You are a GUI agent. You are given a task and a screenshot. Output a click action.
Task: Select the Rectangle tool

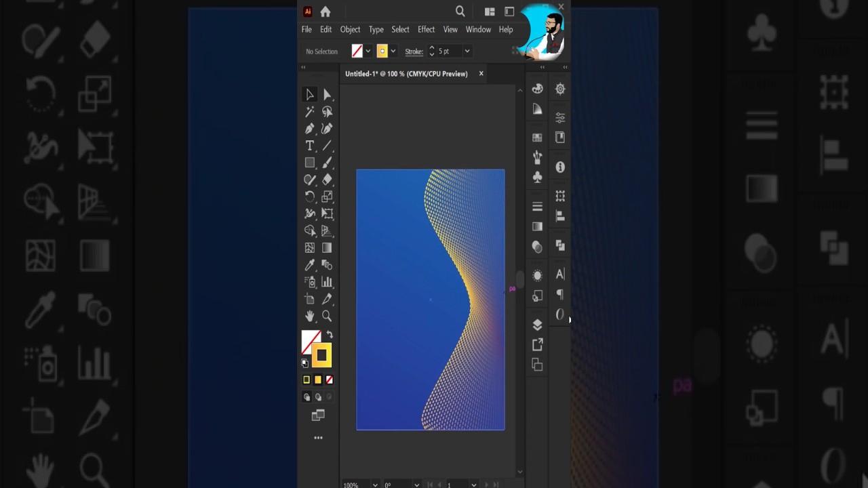point(309,163)
